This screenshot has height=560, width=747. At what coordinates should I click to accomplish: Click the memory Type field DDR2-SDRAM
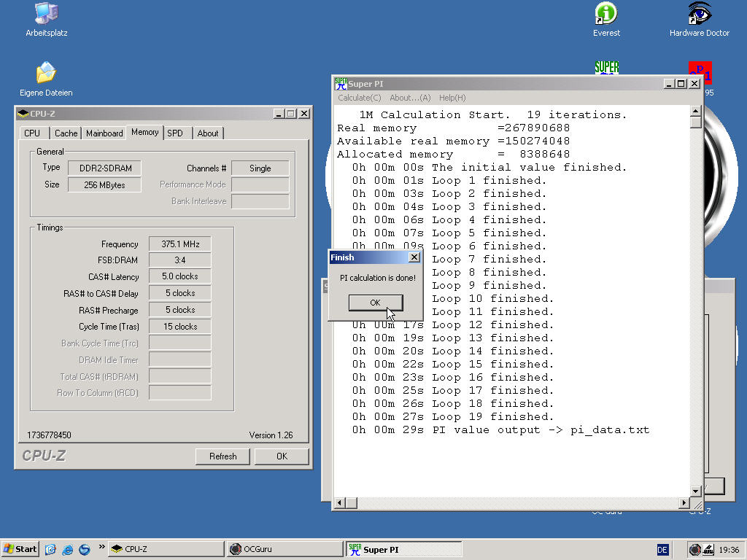tap(105, 168)
